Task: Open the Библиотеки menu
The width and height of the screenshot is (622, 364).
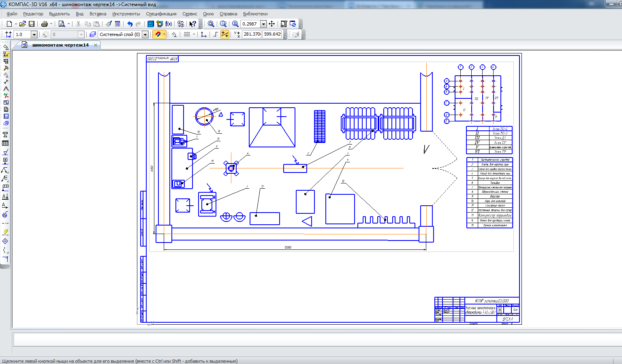Action: point(255,14)
